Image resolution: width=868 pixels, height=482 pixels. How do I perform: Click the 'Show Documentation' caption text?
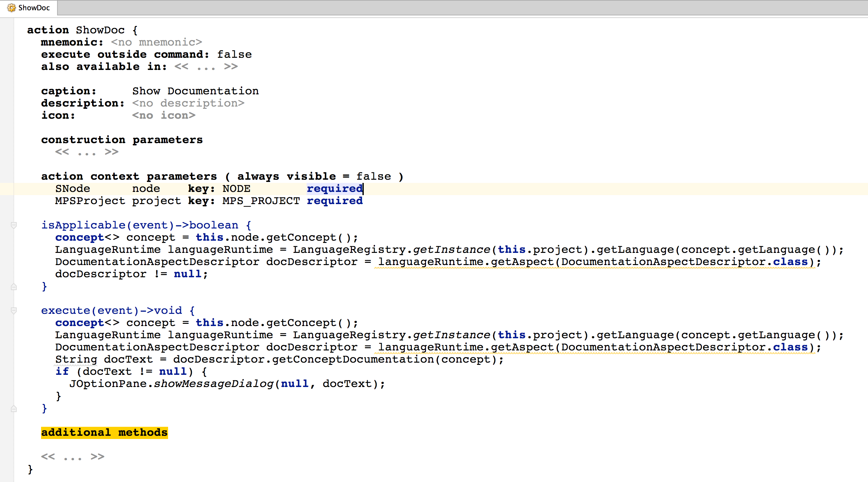click(x=195, y=91)
